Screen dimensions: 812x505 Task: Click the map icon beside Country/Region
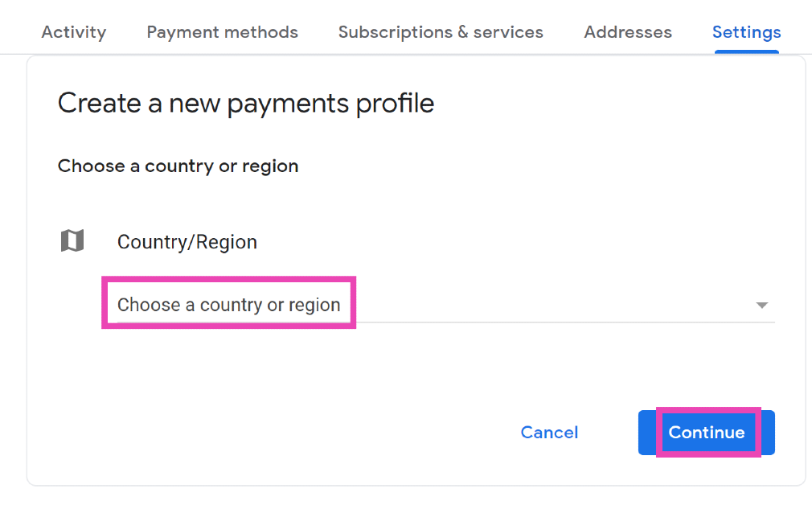point(72,240)
